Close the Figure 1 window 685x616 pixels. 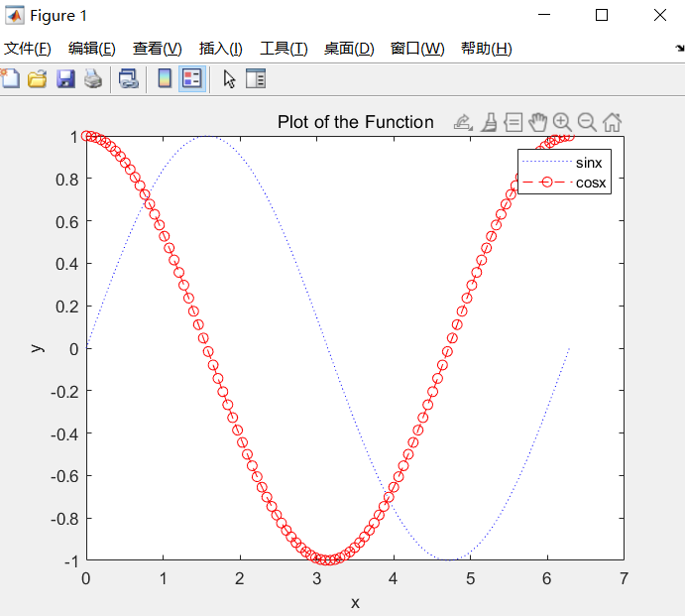click(660, 15)
